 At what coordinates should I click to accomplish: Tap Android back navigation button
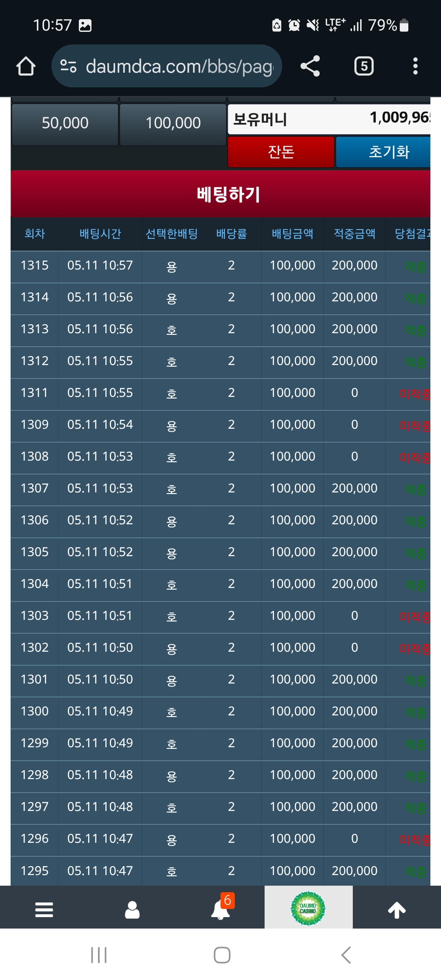pyautogui.click(x=346, y=955)
